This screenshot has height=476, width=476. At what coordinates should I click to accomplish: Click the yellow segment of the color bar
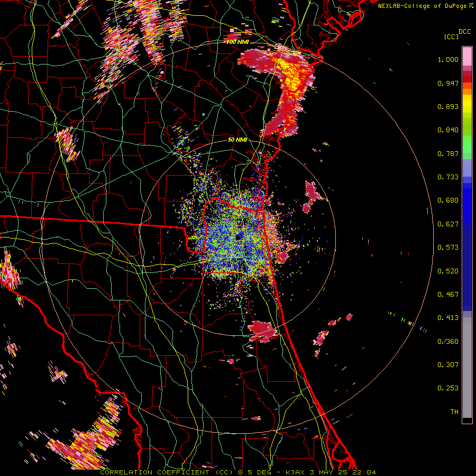(x=467, y=104)
